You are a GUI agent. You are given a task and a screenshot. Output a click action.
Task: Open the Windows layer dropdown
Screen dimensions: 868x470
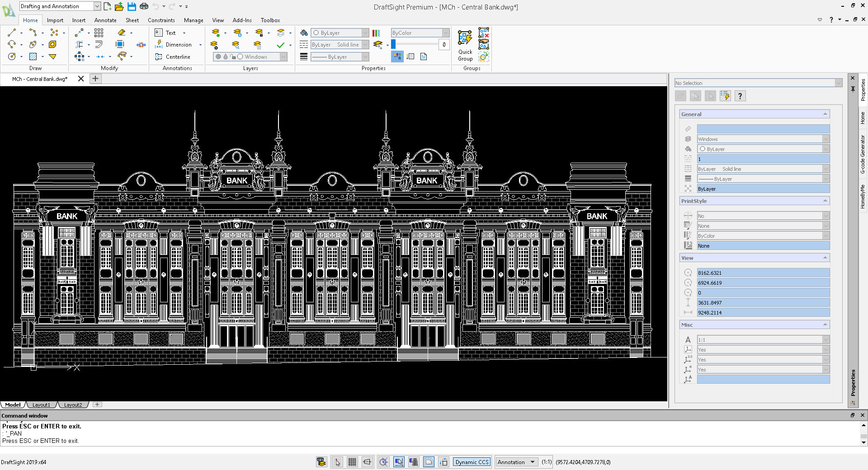tap(284, 56)
